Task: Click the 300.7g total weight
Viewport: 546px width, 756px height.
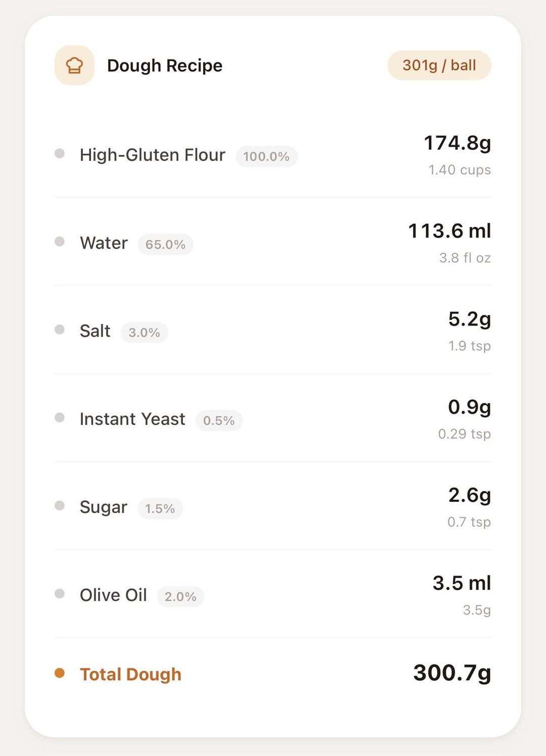Action: click(452, 673)
